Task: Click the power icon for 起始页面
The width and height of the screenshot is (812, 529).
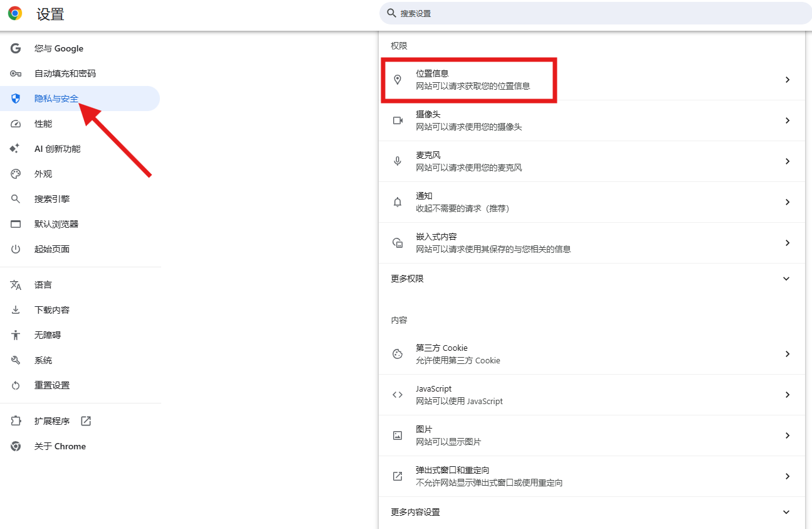Action: (16, 249)
